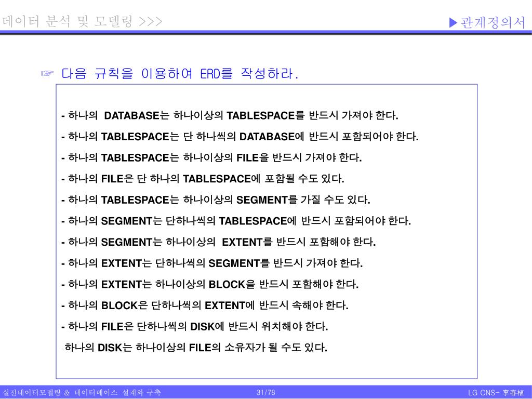
Task: Click the rule 'FILE은 단 하나의 TABLESPACE에 포함될 수도 있다'
Action: pyautogui.click(x=203, y=179)
